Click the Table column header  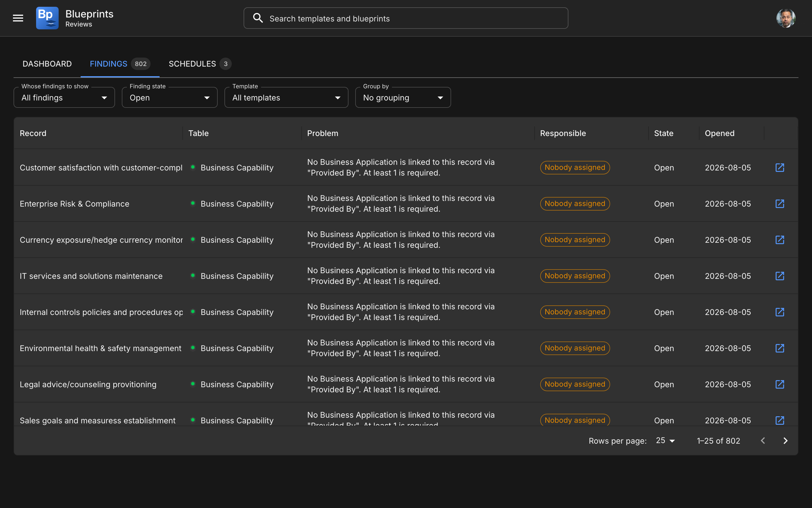[198, 133]
